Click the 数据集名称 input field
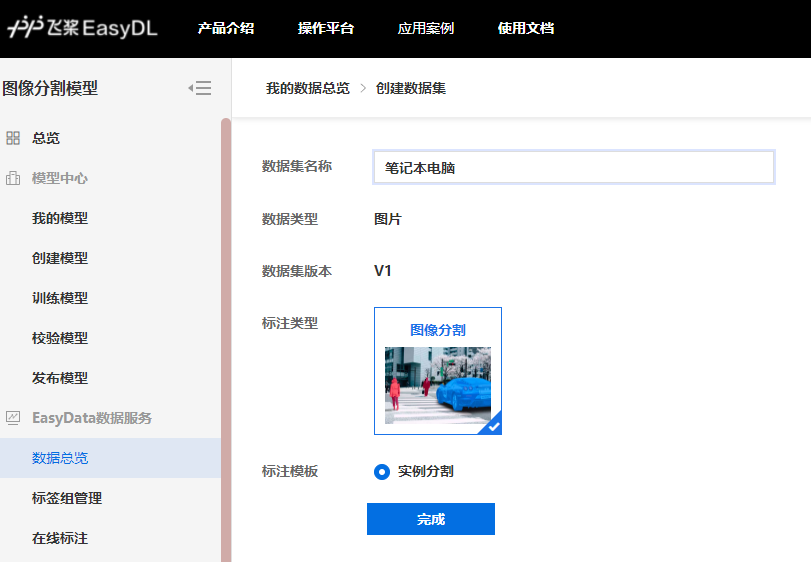Image resolution: width=811 pixels, height=562 pixels. tap(574, 168)
